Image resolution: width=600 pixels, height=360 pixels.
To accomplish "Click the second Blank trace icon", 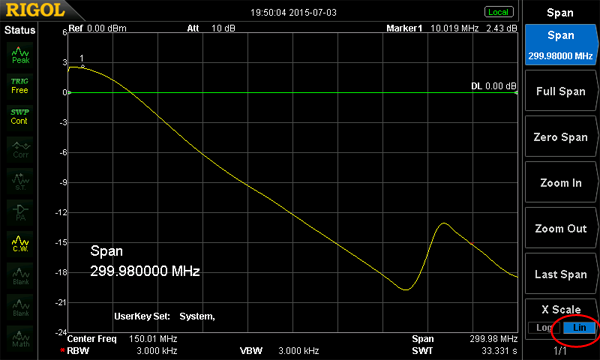I will [x=20, y=307].
